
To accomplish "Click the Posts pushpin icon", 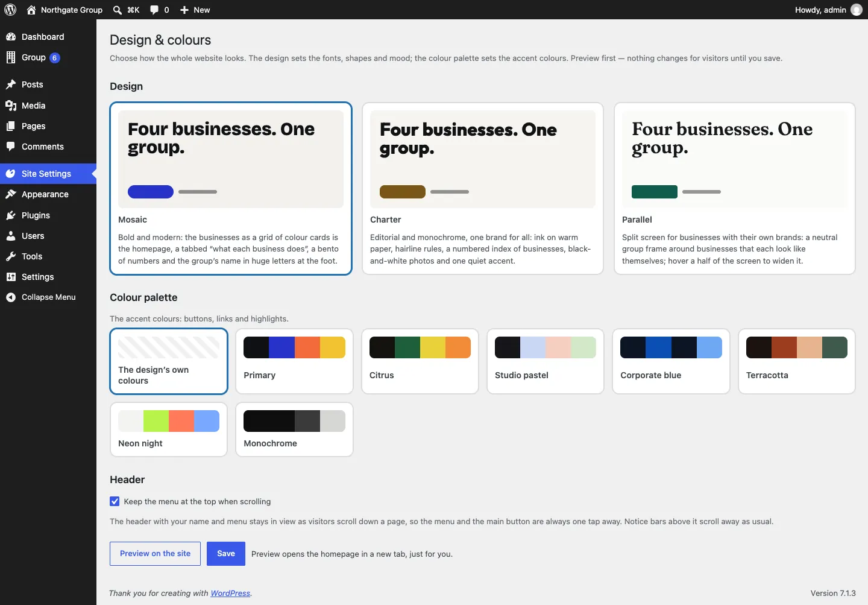I will tap(11, 84).
